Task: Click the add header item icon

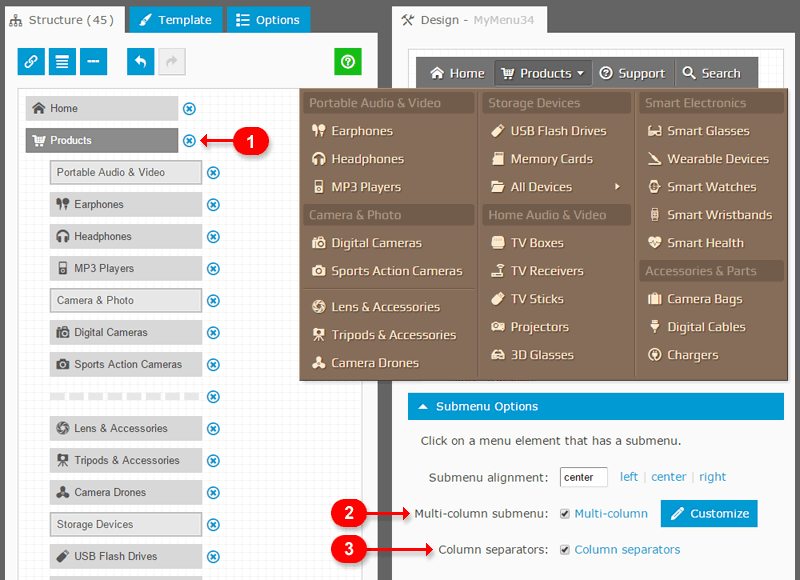Action: 63,62
